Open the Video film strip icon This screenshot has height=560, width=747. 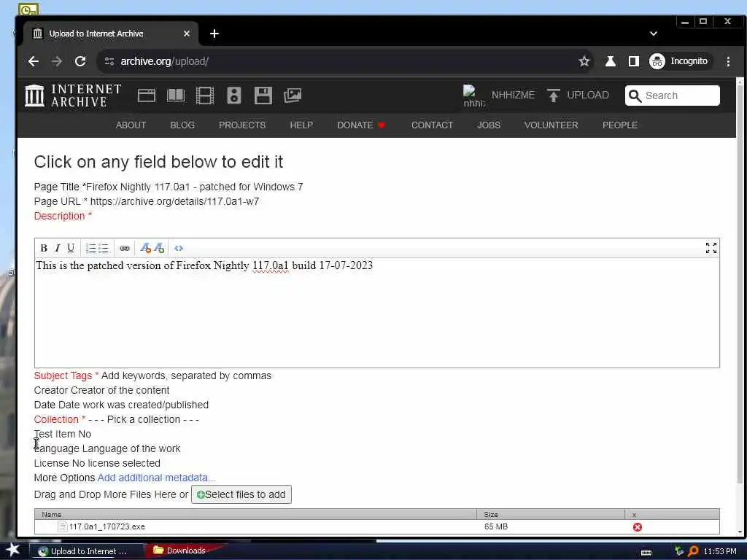pos(205,96)
